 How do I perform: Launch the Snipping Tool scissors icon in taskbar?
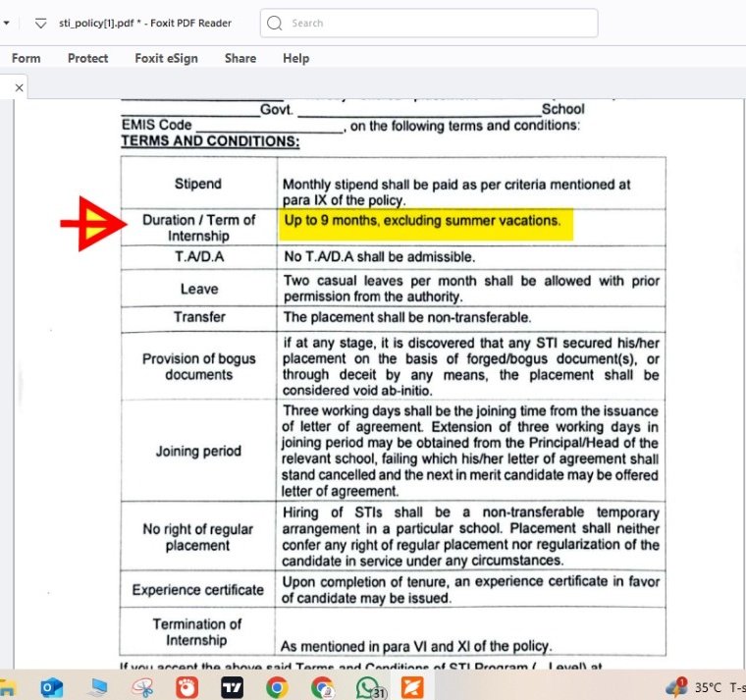click(x=142, y=687)
